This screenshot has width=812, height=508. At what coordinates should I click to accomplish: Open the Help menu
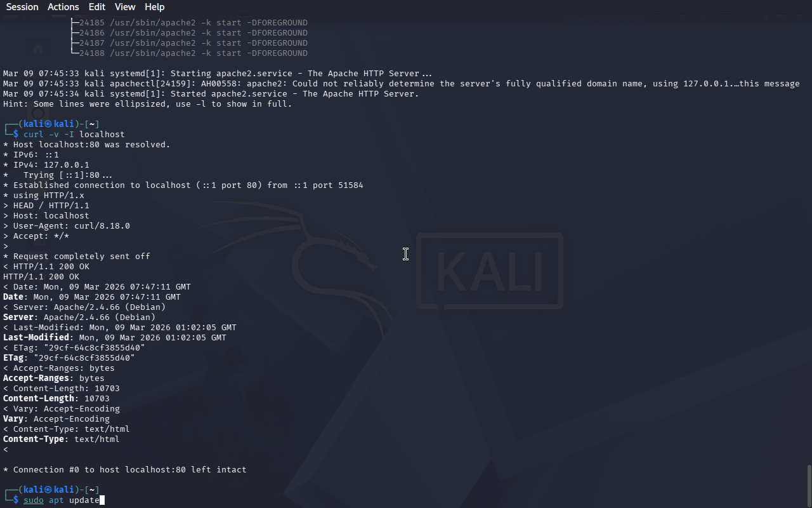(155, 7)
